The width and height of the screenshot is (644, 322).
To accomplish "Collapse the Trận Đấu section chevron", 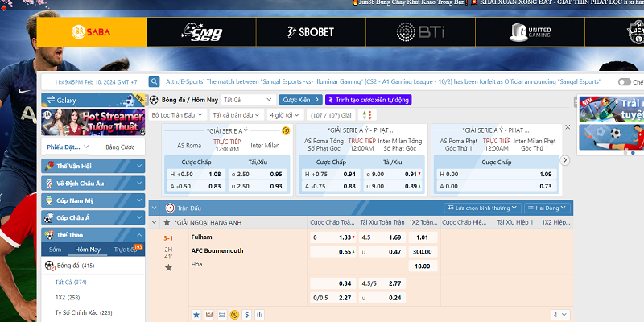I will coord(155,208).
